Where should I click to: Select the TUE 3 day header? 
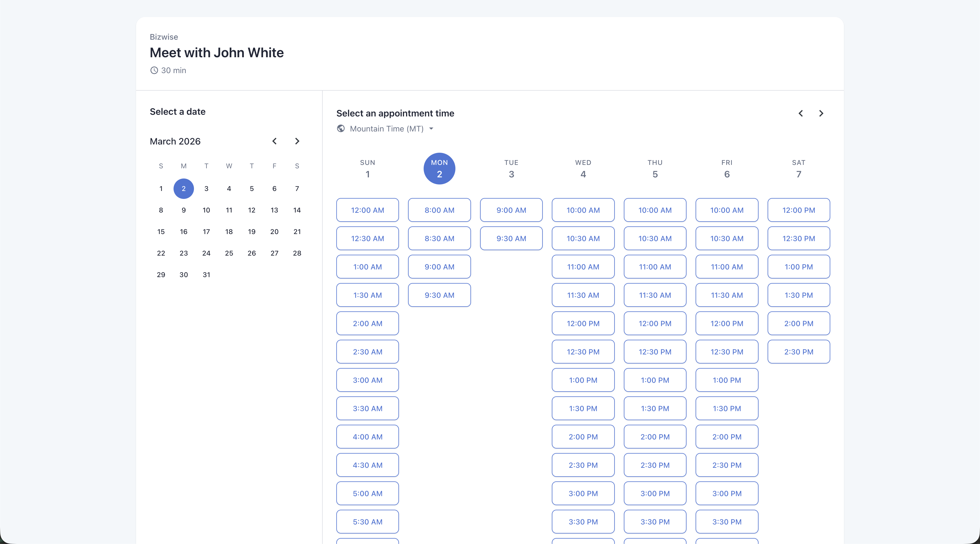(x=511, y=169)
